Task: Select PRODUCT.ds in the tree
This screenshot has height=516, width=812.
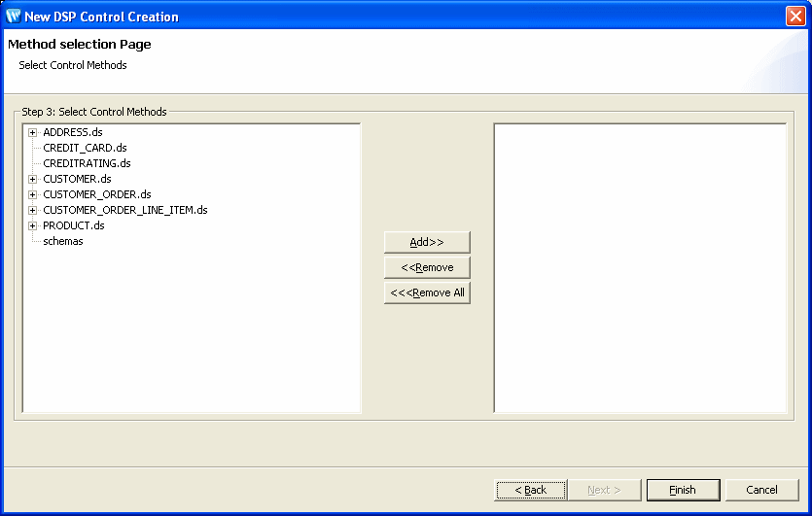Action: pos(74,225)
